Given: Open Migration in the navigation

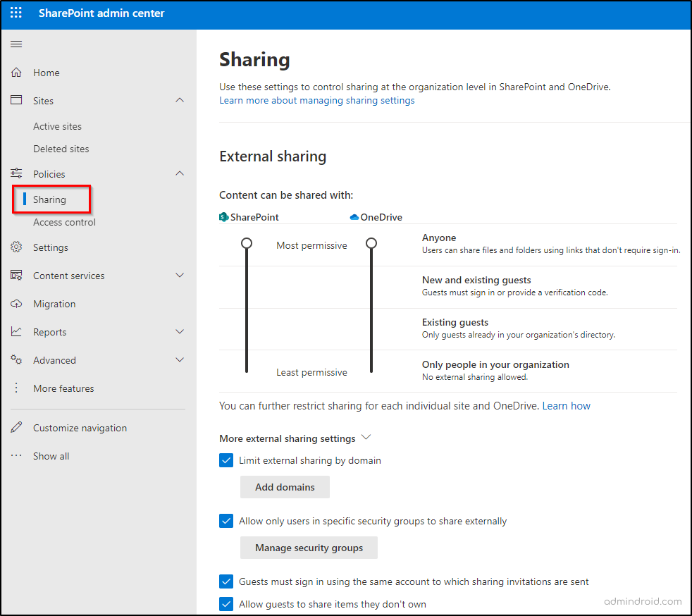Looking at the screenshot, I should point(54,304).
